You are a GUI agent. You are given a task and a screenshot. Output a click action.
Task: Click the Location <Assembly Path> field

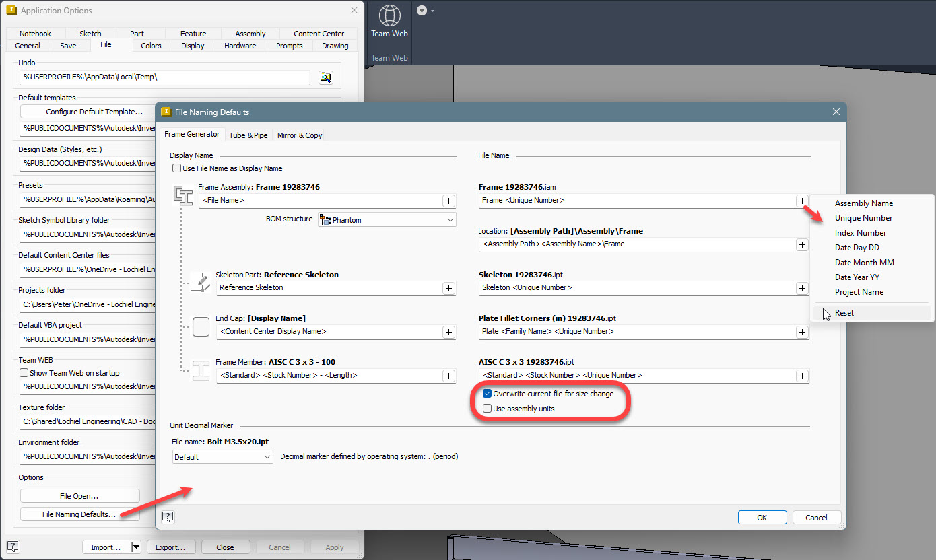click(x=637, y=244)
